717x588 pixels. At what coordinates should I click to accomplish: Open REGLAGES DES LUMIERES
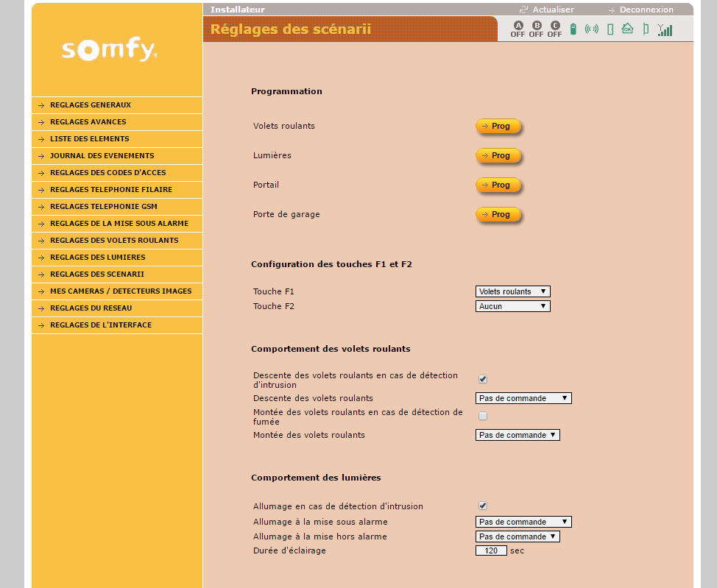tap(117, 258)
